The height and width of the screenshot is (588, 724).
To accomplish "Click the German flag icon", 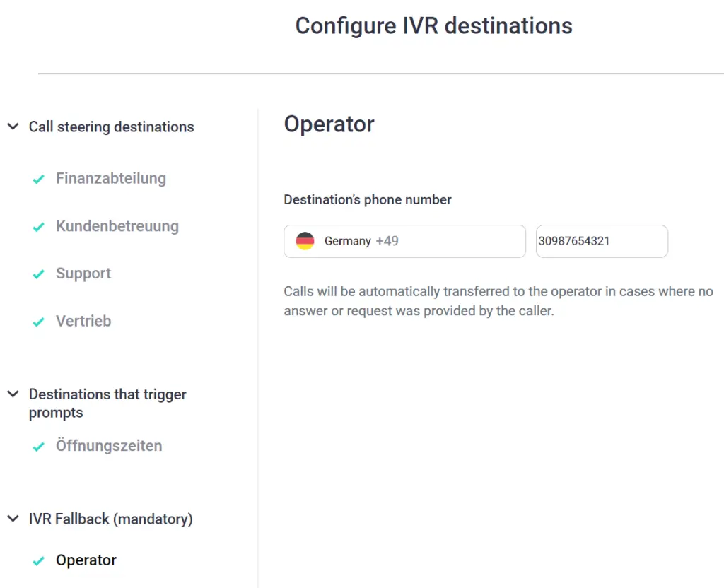I will click(x=305, y=241).
